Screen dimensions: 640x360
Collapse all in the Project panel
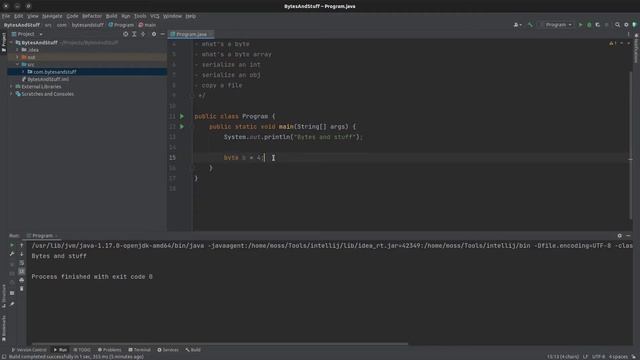click(143, 34)
